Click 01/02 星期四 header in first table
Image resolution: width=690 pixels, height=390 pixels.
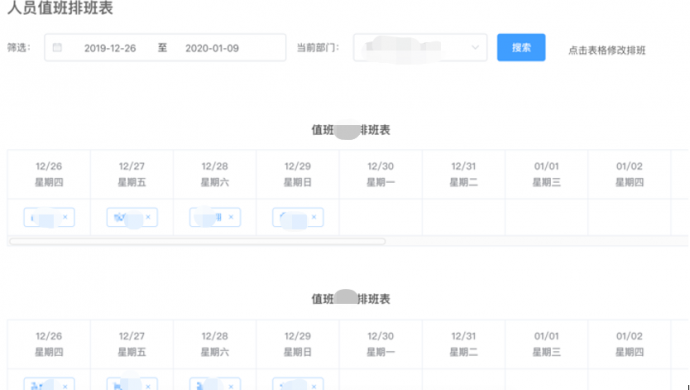point(629,174)
